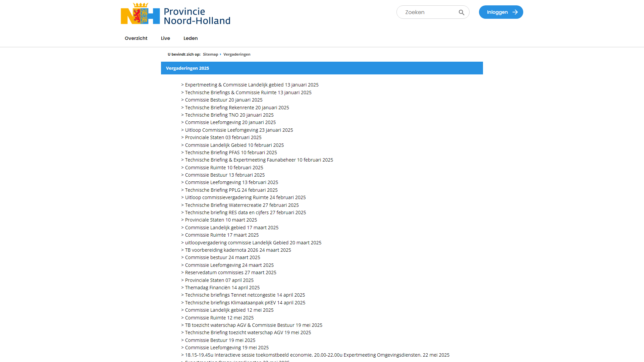Open the Live menu item
This screenshot has height=362, width=644.
click(165, 38)
